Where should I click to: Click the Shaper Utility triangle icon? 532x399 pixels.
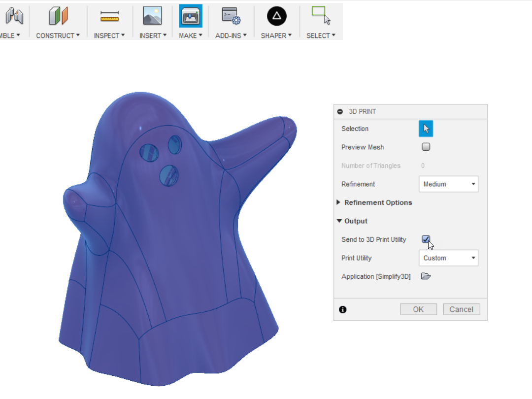click(276, 15)
